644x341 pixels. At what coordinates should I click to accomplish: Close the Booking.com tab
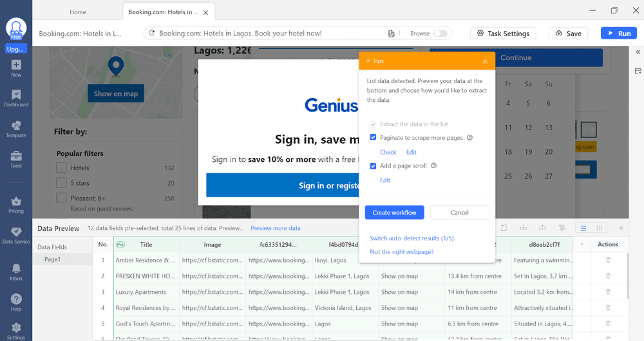pyautogui.click(x=206, y=12)
